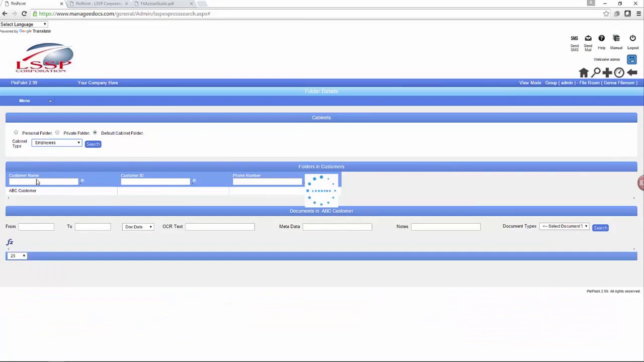Screen dimensions: 644x362
Task: Open the Doc Date dropdown
Action: coord(138,227)
